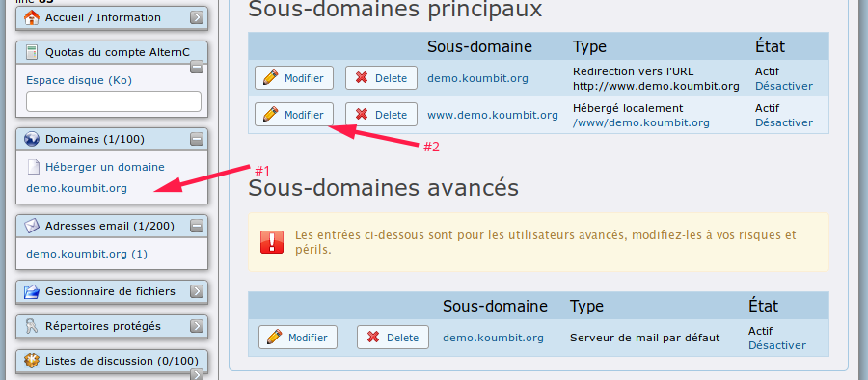Click www.demo.koumbit.org subdomain link
Image resolution: width=868 pixels, height=380 pixels.
[x=493, y=115]
